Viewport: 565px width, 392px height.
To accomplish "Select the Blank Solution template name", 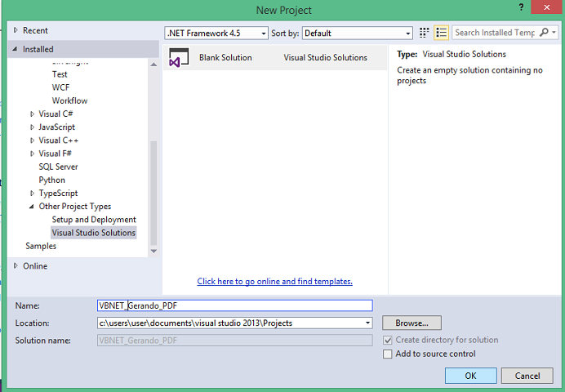I will coord(225,57).
